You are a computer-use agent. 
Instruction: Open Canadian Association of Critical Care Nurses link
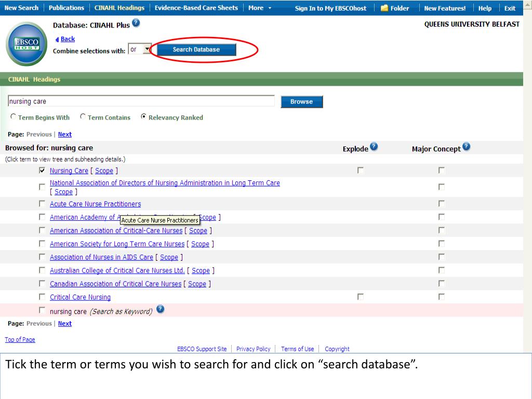click(116, 284)
